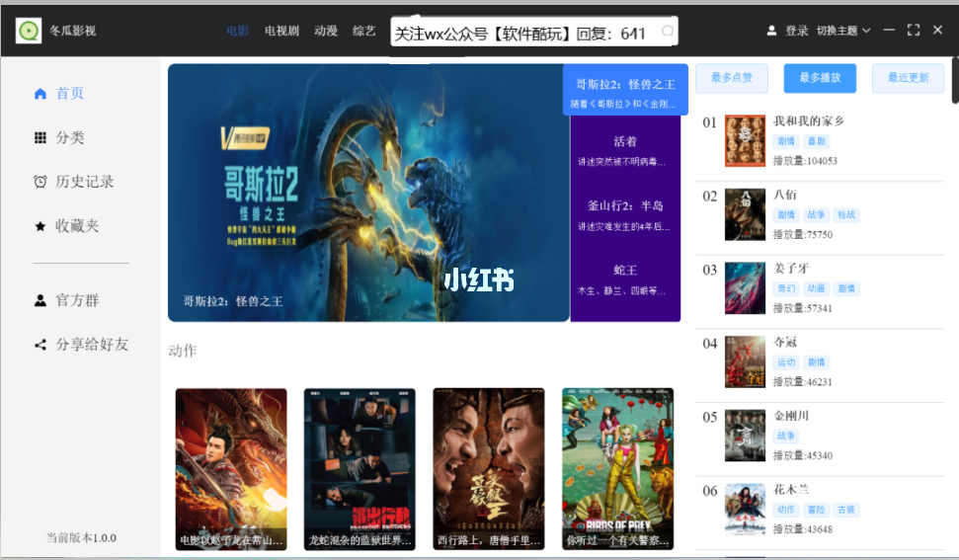The height and width of the screenshot is (560, 959).
Task: Open the 分类 grid icon
Action: (40, 137)
